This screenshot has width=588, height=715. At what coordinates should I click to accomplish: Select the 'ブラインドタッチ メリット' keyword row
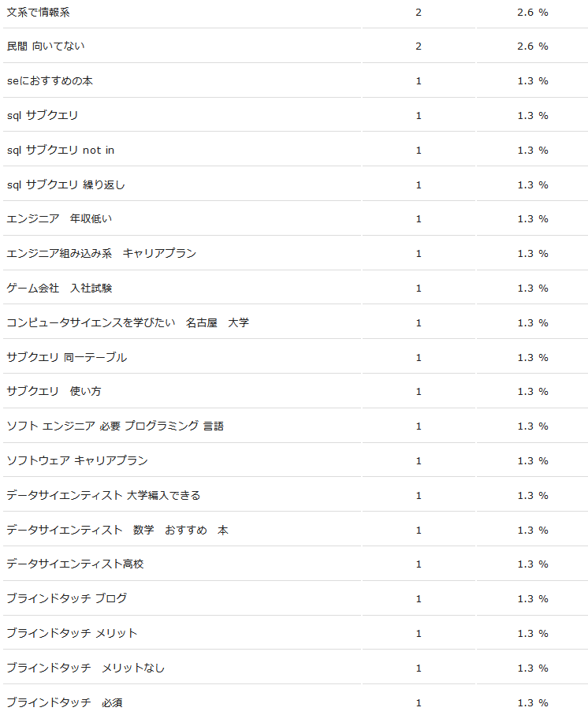coord(72,634)
